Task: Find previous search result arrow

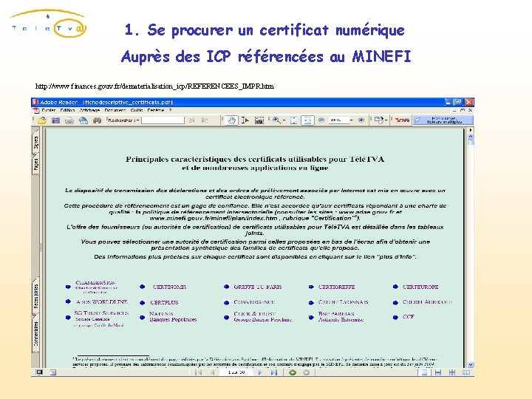Action: pyautogui.click(x=191, y=120)
